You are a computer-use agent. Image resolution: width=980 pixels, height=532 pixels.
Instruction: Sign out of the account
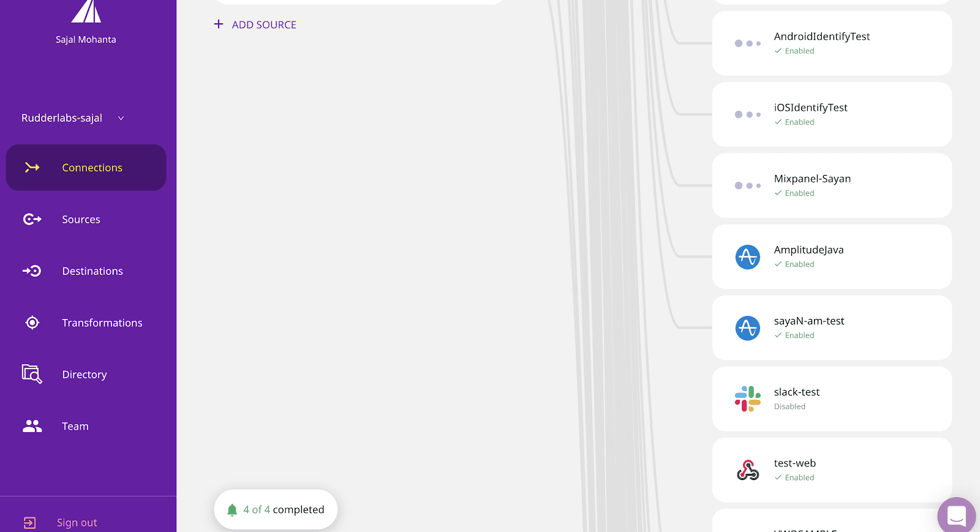click(77, 522)
